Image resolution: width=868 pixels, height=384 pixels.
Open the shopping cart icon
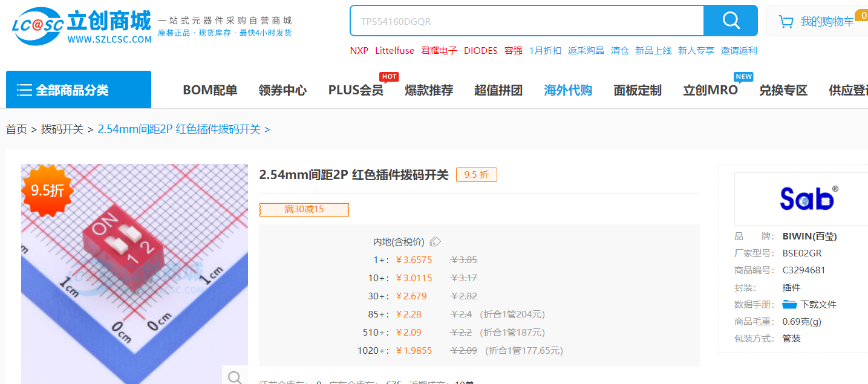pyautogui.click(x=786, y=22)
